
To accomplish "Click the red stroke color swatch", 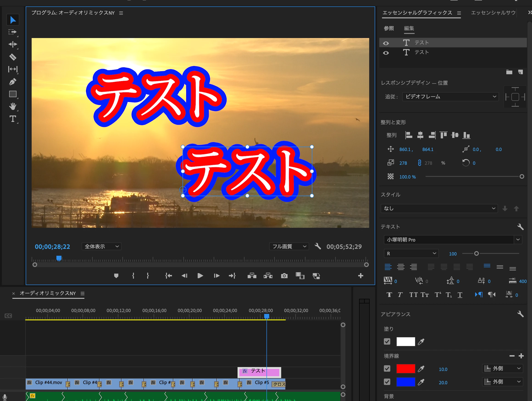I will [x=405, y=368].
